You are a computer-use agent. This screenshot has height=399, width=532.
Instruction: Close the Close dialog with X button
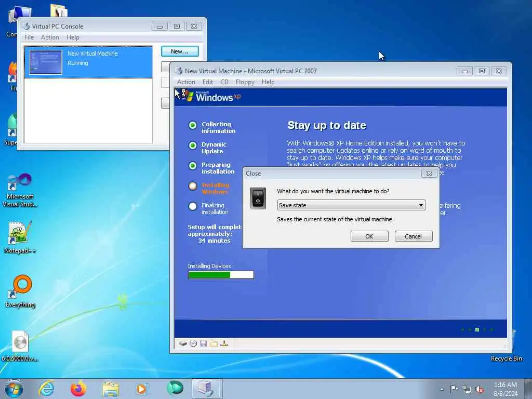tap(429, 174)
